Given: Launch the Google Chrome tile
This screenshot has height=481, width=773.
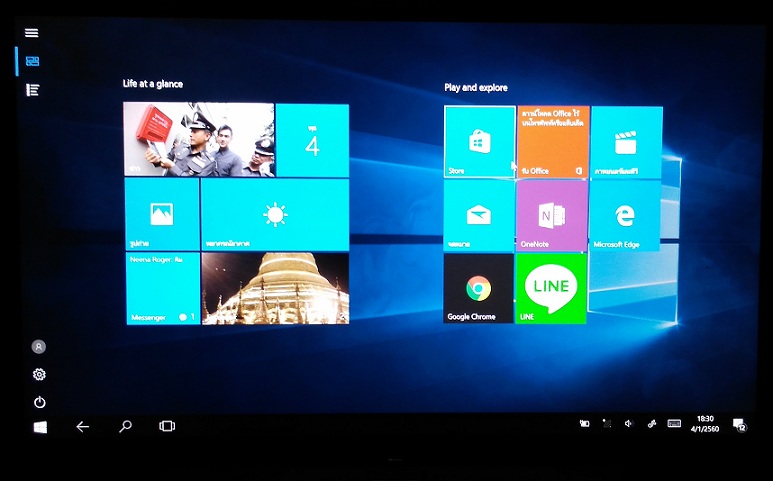Looking at the screenshot, I should pyautogui.click(x=478, y=289).
